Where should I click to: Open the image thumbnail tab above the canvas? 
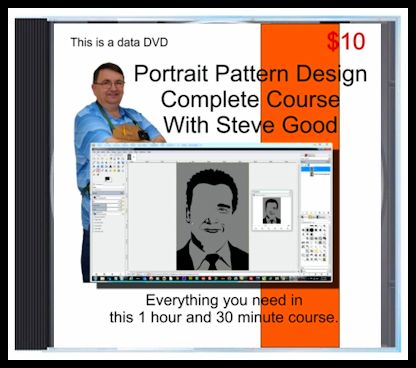(x=129, y=157)
